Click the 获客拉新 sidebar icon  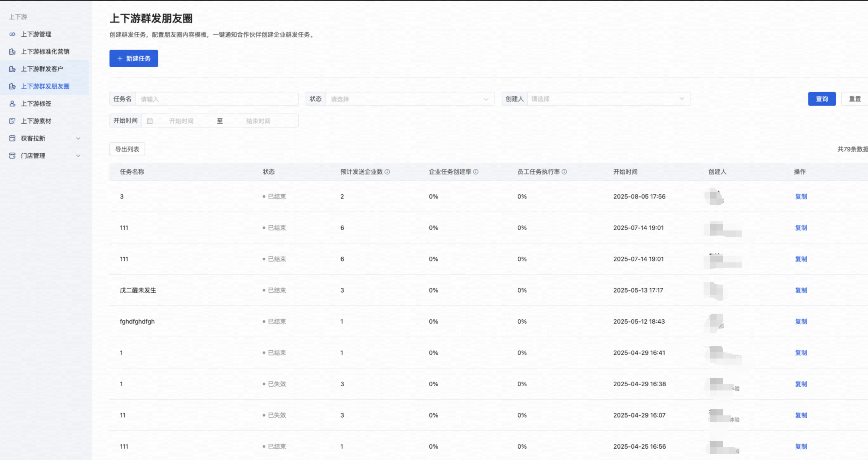click(x=12, y=138)
